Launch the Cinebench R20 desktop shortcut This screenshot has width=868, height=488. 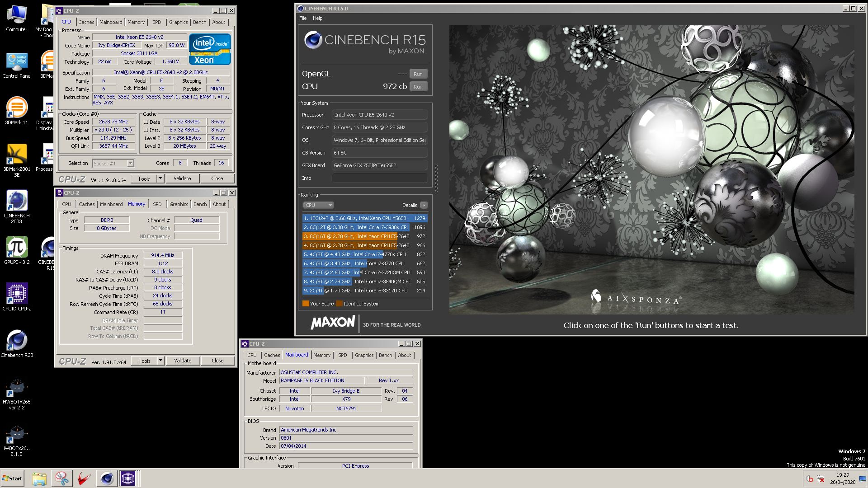[17, 344]
